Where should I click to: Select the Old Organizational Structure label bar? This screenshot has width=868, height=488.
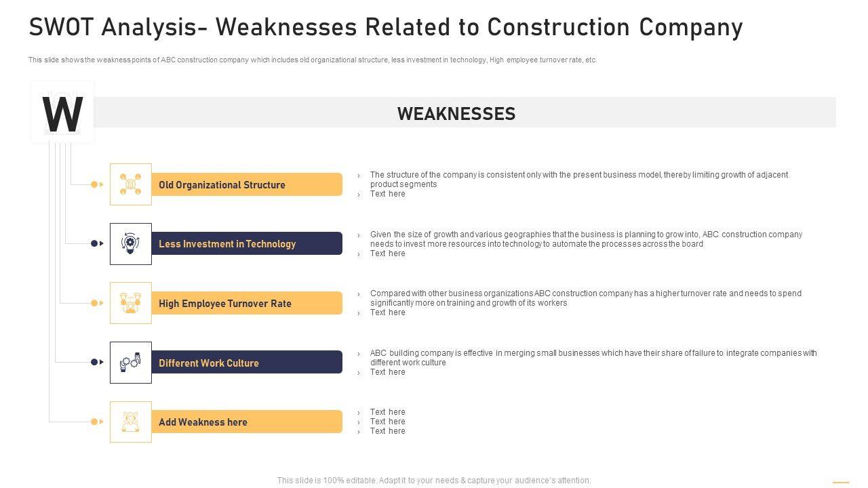click(x=246, y=184)
